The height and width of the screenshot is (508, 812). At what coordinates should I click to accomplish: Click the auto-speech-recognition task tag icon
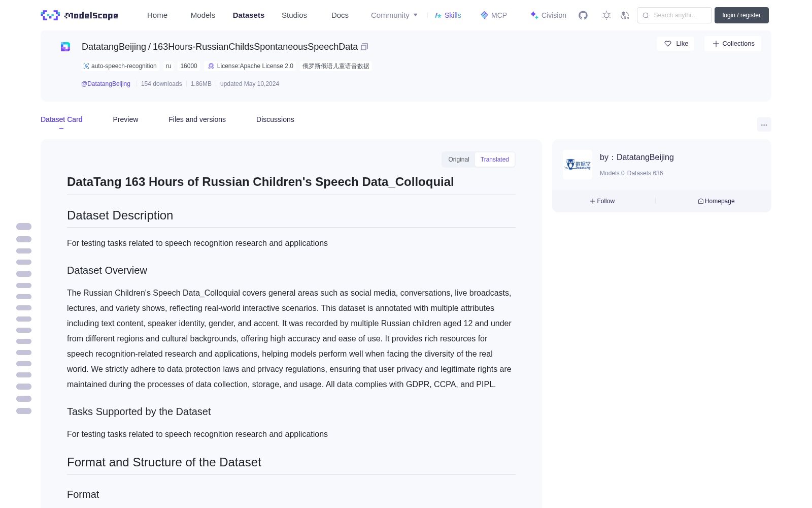tap(86, 66)
